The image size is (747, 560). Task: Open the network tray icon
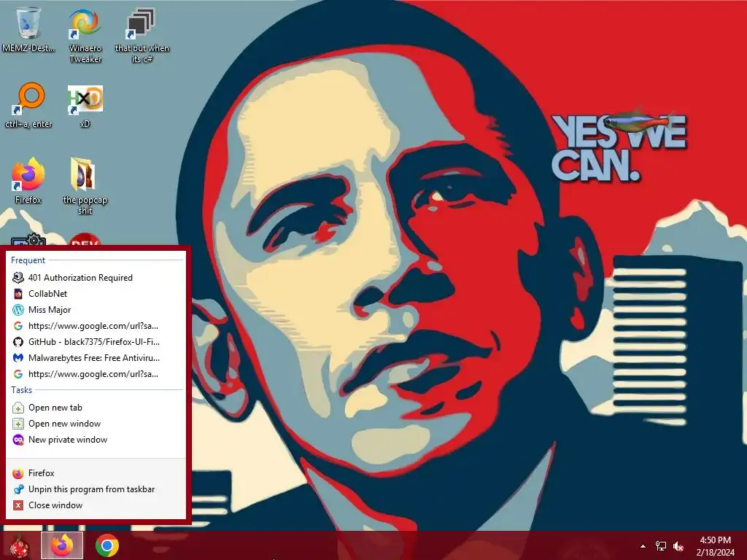point(661,546)
